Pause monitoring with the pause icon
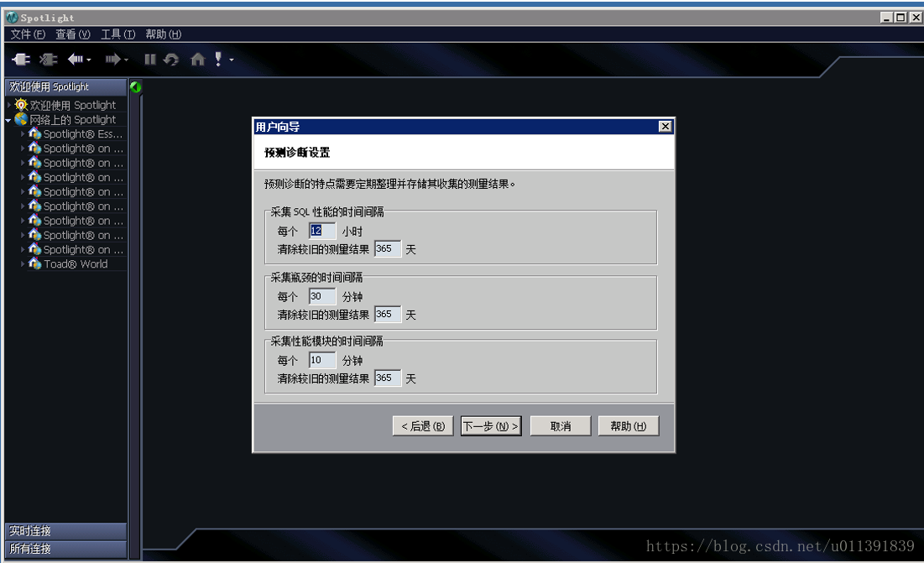Screen dimensions: 924x563 [x=150, y=59]
